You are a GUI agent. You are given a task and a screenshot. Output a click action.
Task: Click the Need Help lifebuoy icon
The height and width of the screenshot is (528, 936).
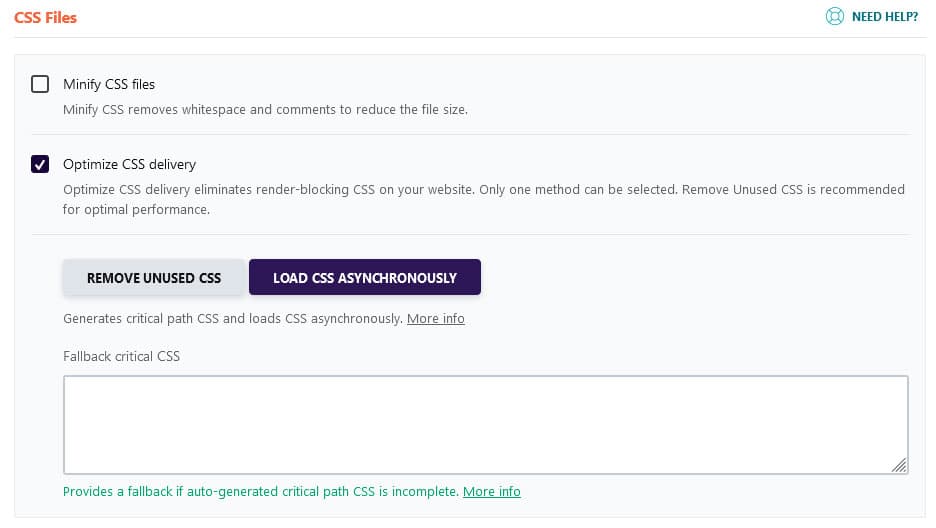click(x=835, y=17)
